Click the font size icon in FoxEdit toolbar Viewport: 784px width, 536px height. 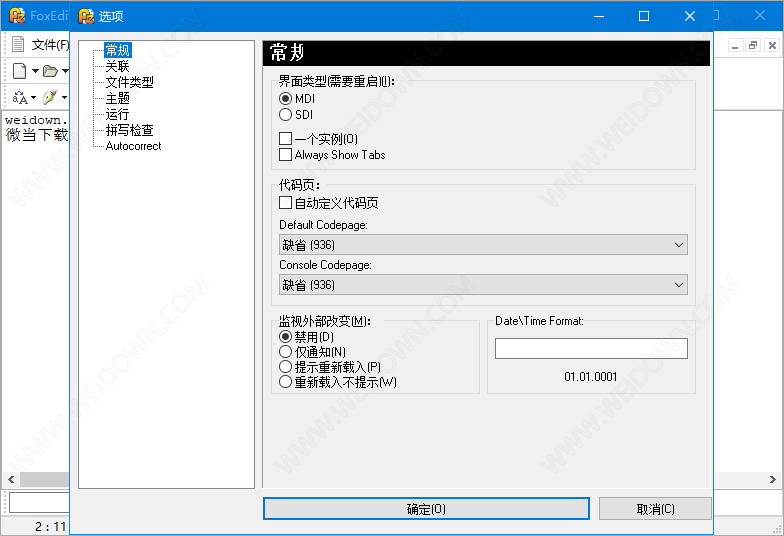[x=20, y=98]
